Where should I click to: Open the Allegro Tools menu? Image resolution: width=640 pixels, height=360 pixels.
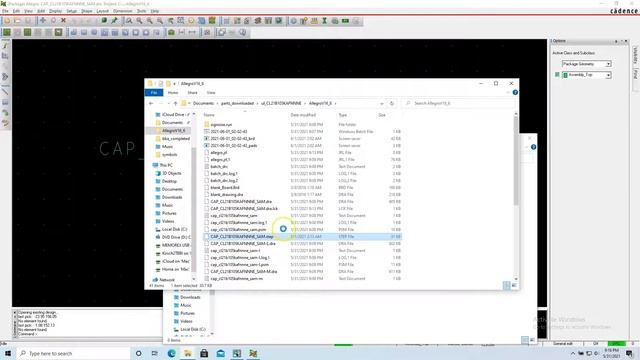tap(141, 11)
